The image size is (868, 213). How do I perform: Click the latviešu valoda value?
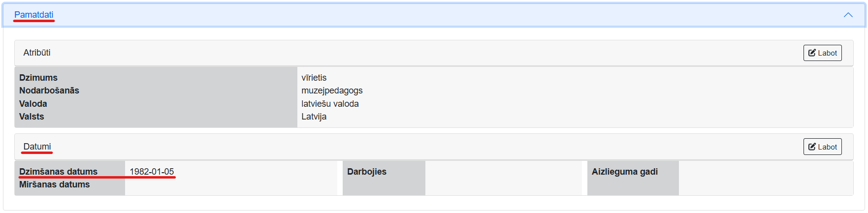(x=330, y=104)
